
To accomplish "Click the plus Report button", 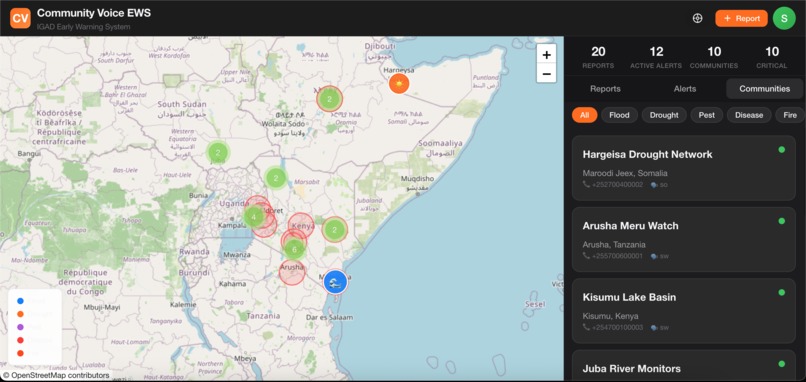I will pyautogui.click(x=742, y=19).
